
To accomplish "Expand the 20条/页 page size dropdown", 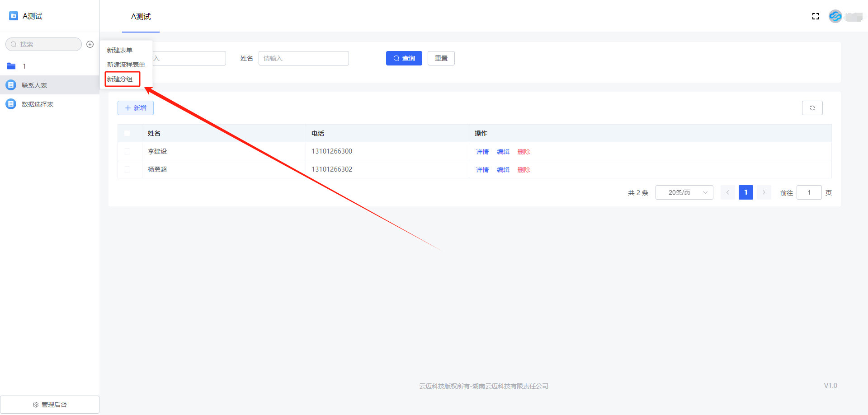I will click(684, 192).
